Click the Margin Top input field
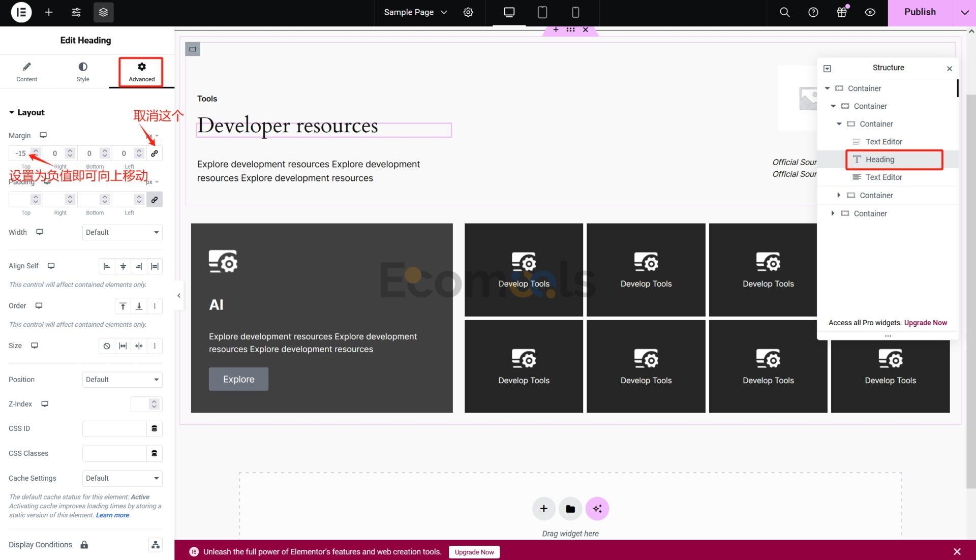Screen dimensions: 976x560 (20, 153)
